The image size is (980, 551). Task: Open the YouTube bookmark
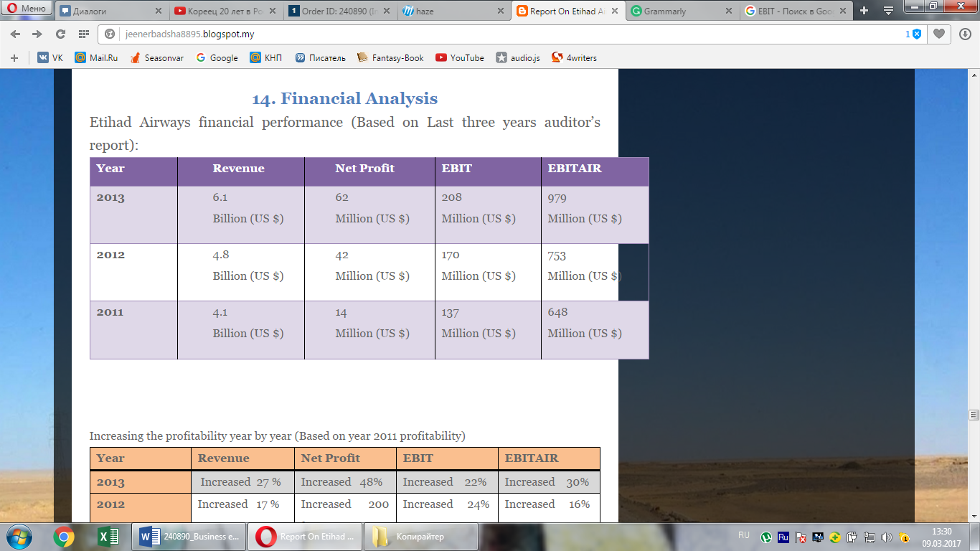click(x=460, y=58)
